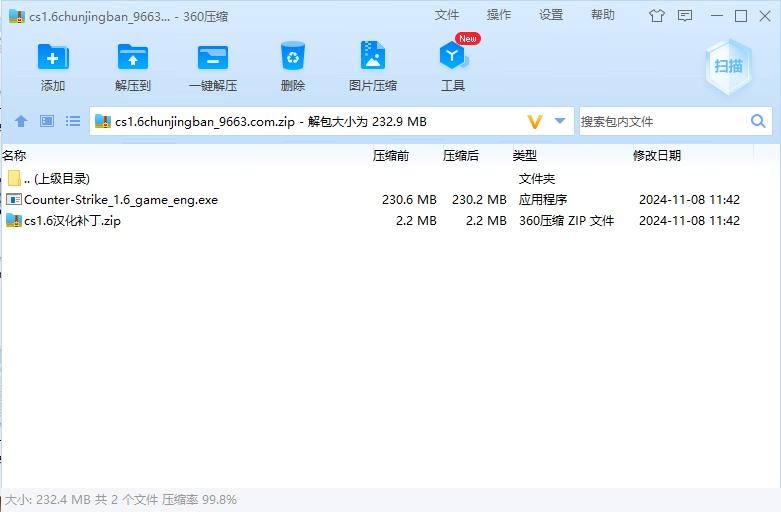This screenshot has height=512, width=781.
Task: Click the parent directory folder icon
Action: coord(14,178)
